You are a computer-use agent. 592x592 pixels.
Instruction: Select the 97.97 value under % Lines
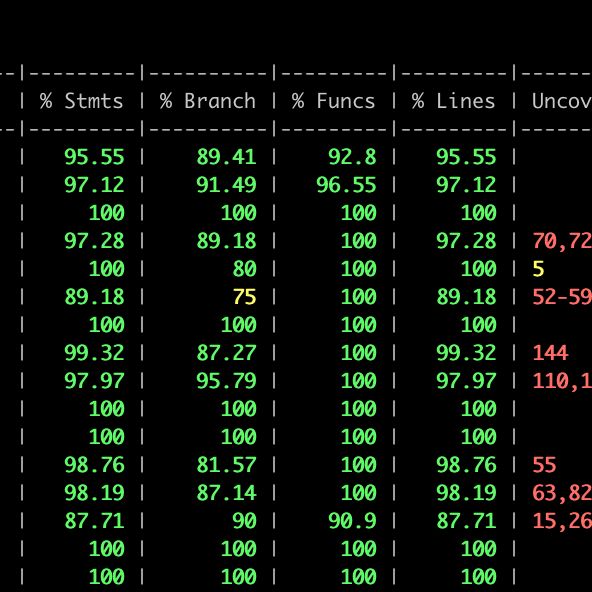(x=466, y=381)
